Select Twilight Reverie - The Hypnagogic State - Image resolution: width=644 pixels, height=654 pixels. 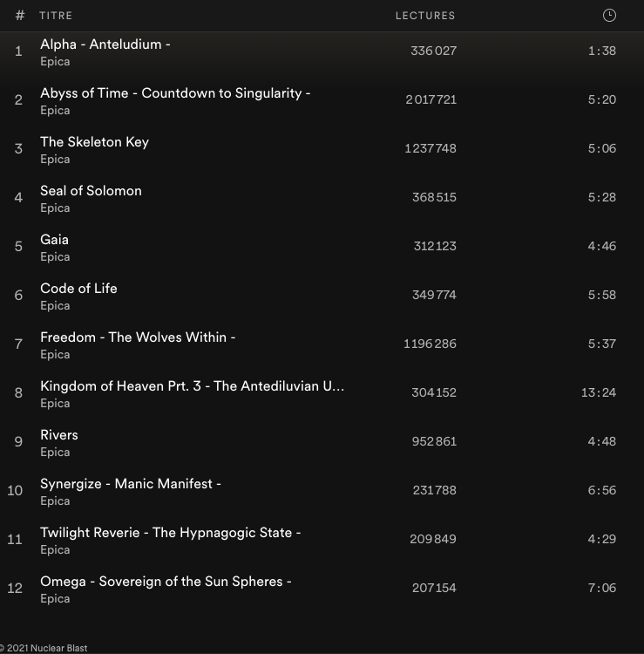(170, 533)
